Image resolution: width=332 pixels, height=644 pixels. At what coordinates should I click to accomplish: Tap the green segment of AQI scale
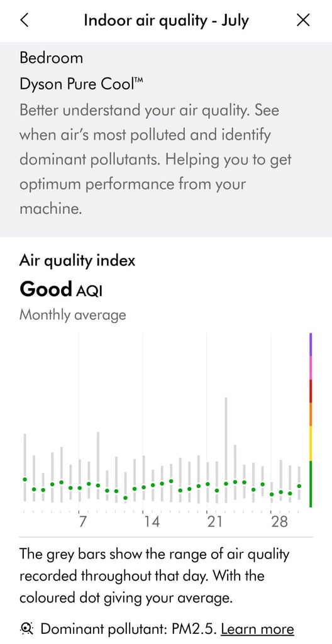311,484
